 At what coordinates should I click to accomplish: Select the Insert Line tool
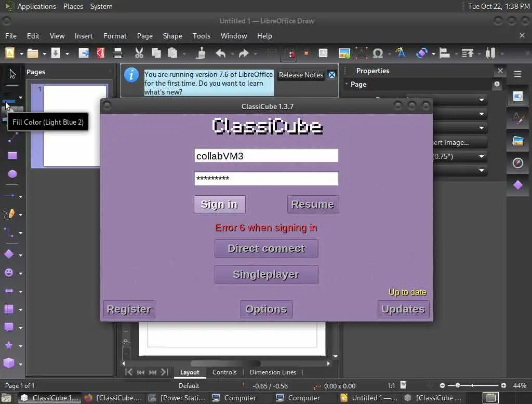coord(12,138)
